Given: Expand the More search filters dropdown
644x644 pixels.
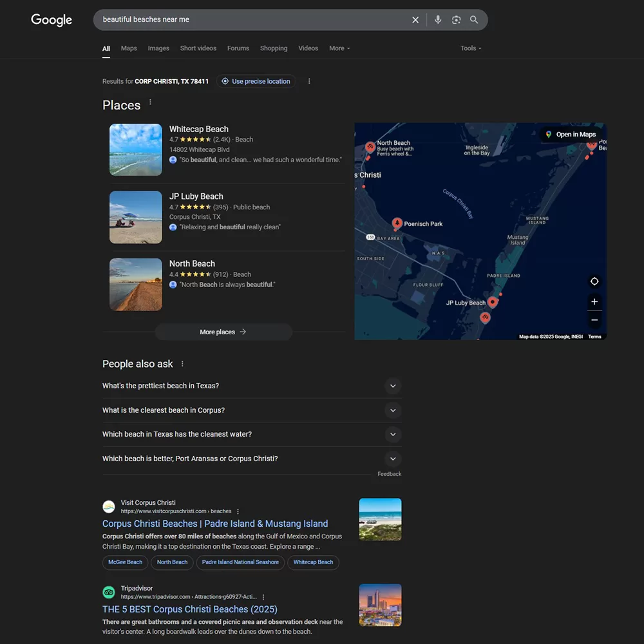Looking at the screenshot, I should [339, 48].
